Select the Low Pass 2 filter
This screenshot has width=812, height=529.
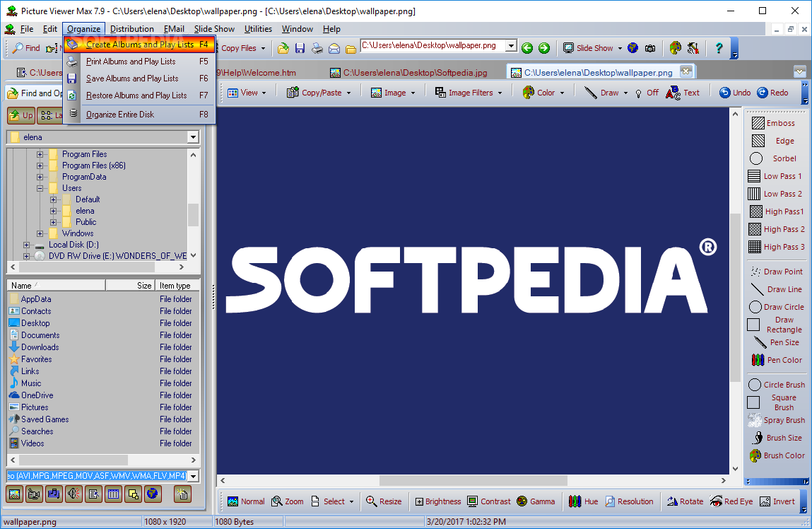(775, 194)
